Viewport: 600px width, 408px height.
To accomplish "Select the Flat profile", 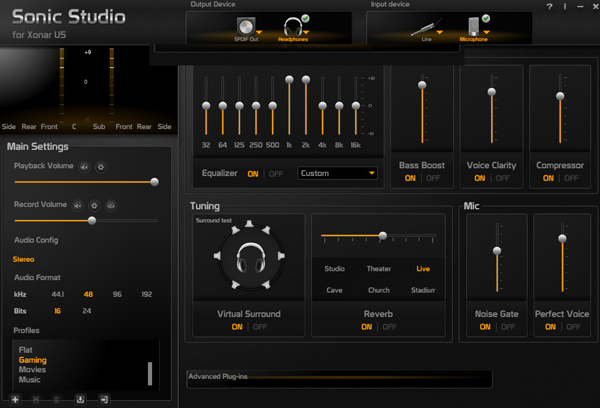I will click(26, 350).
